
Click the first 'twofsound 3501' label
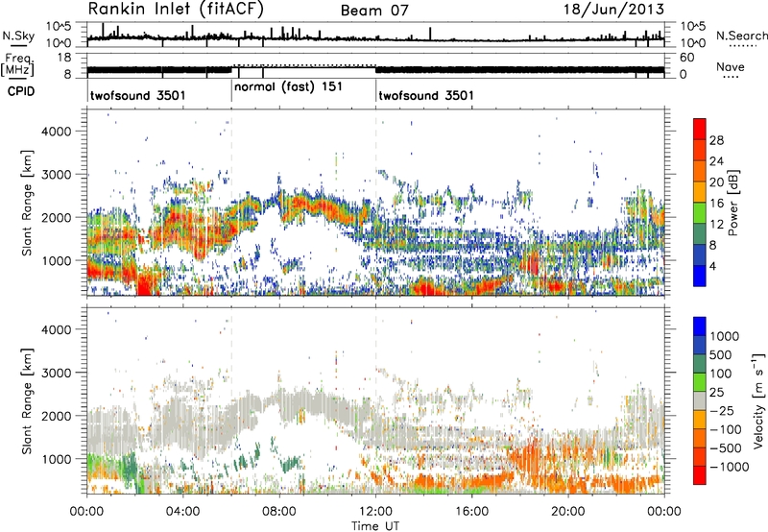pos(137,95)
